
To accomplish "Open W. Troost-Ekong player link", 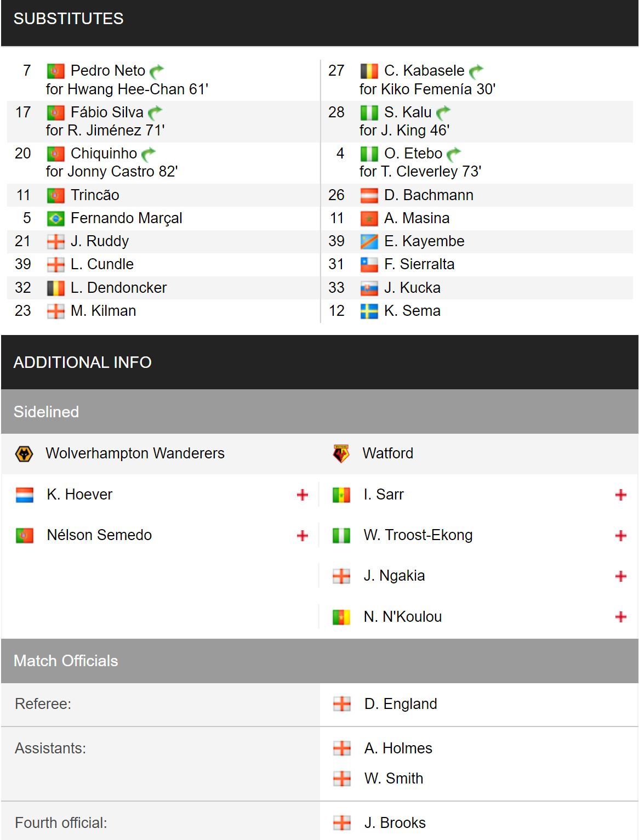I will [x=418, y=535].
